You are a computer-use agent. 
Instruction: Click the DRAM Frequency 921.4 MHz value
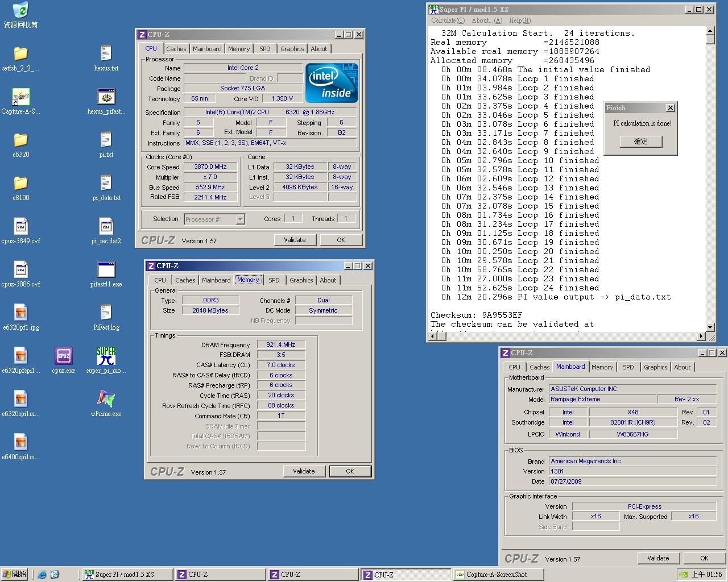281,344
